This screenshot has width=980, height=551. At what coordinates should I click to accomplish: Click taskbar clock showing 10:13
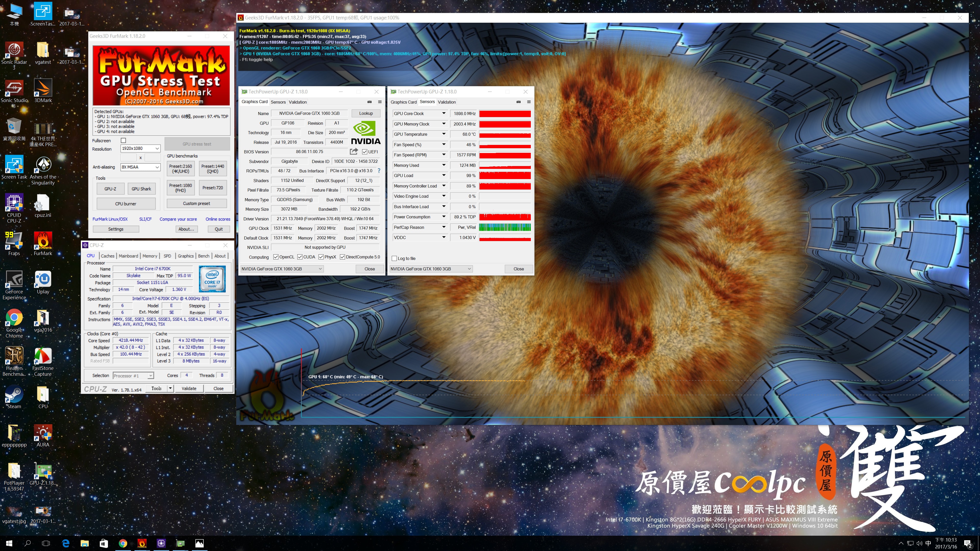(x=946, y=543)
